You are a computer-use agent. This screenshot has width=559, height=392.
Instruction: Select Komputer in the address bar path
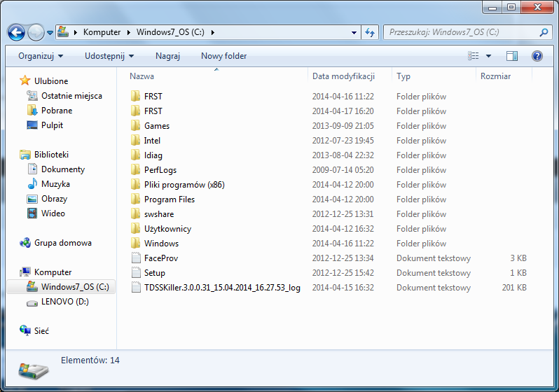click(102, 32)
